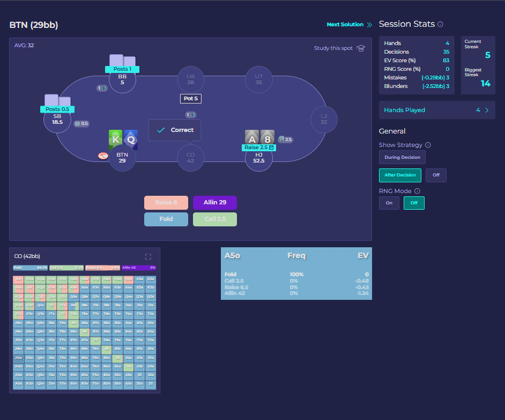
Task: Select the U7 seat with 35 stack
Action: [x=259, y=79]
